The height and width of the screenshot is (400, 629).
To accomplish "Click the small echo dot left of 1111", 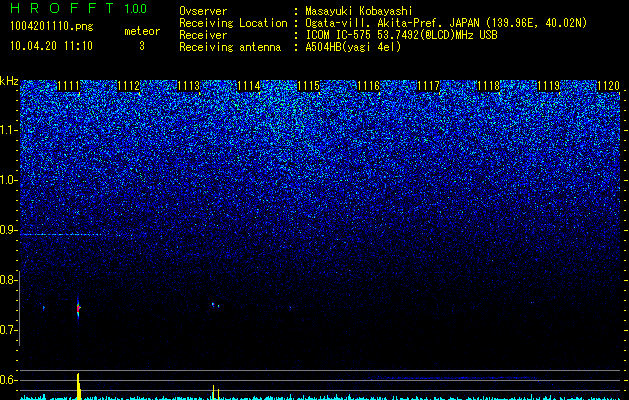I will (x=44, y=308).
